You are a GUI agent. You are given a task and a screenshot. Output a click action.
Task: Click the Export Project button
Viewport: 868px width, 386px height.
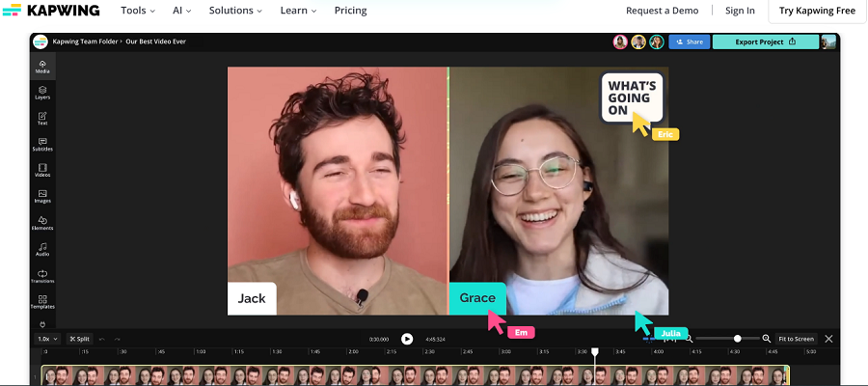(766, 42)
